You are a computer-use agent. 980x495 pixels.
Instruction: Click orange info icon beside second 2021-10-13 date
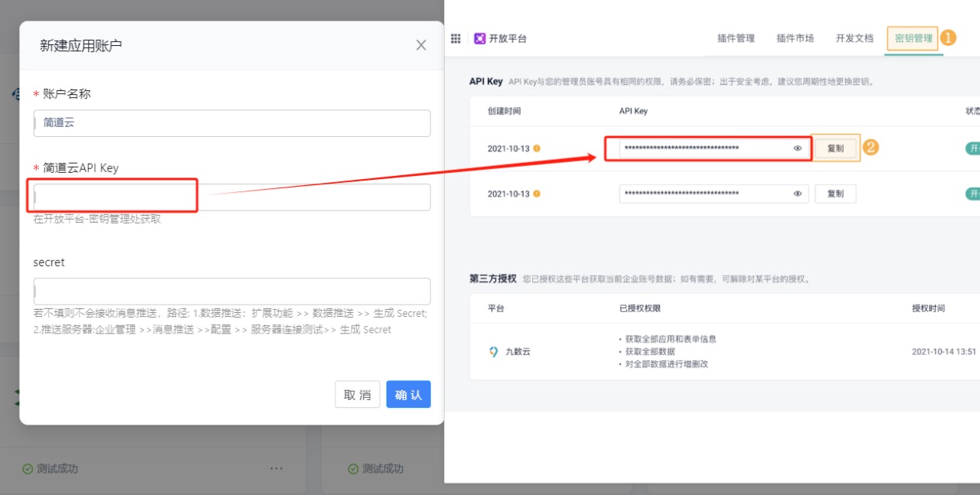click(x=537, y=194)
